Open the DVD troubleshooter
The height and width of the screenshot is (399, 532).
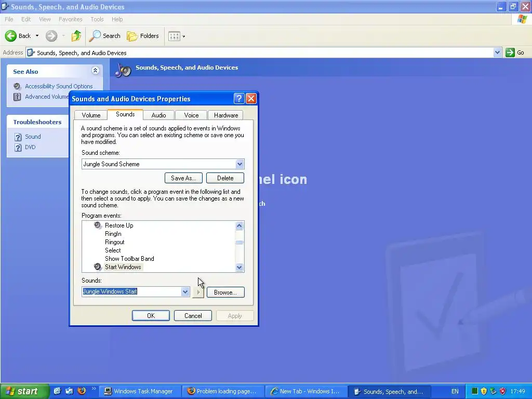(30, 147)
